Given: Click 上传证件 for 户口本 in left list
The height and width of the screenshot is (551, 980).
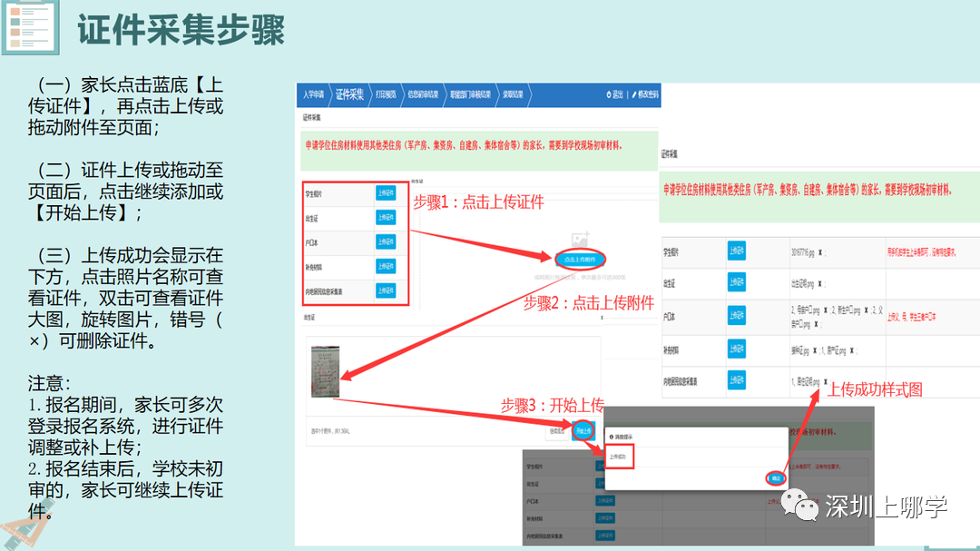Looking at the screenshot, I should pos(386,241).
